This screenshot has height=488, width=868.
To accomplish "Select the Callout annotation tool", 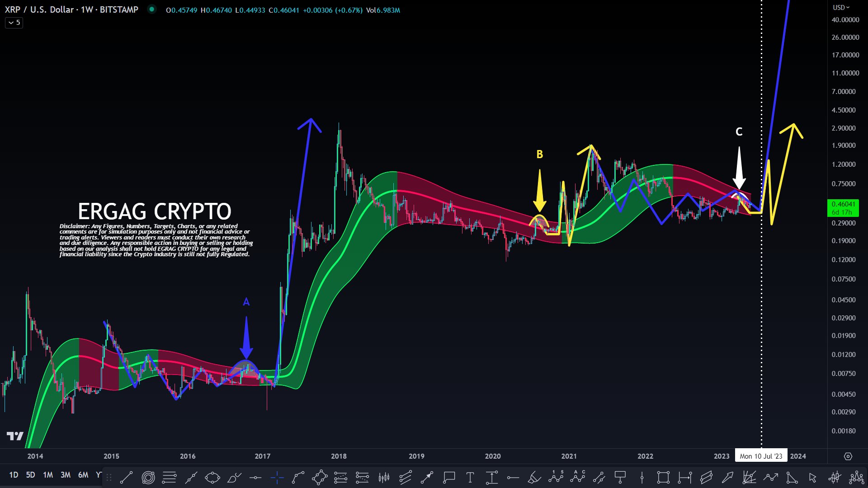I will pyautogui.click(x=449, y=477).
